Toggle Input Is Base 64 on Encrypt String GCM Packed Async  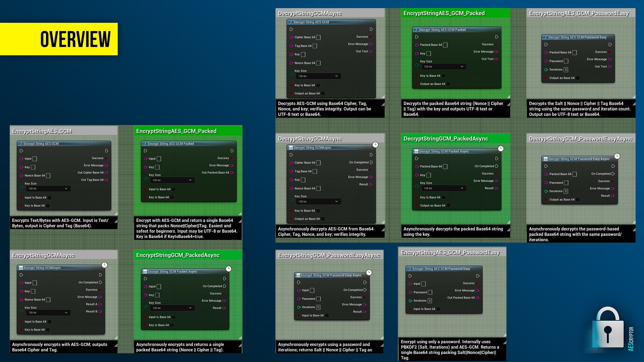pos(173,317)
